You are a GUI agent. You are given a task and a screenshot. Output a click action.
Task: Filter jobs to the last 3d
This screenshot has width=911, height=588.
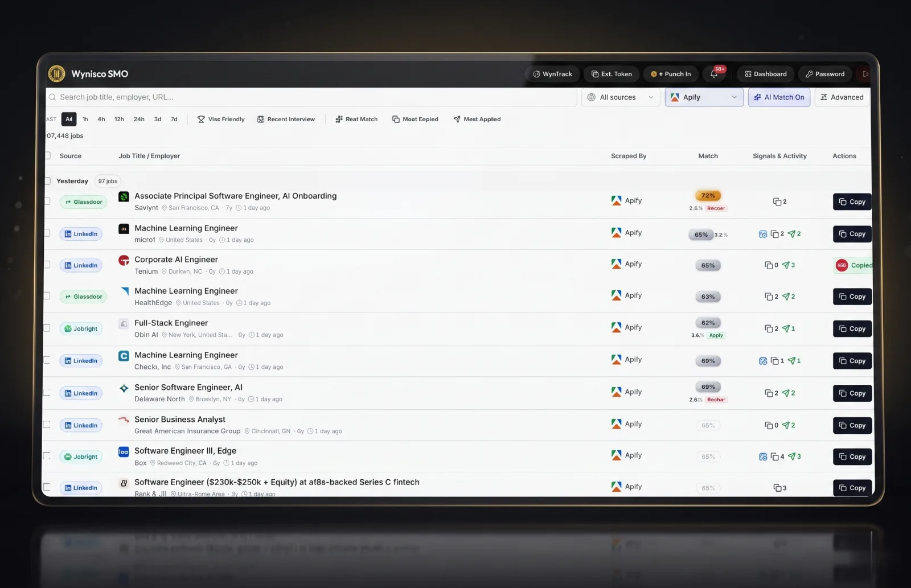158,119
